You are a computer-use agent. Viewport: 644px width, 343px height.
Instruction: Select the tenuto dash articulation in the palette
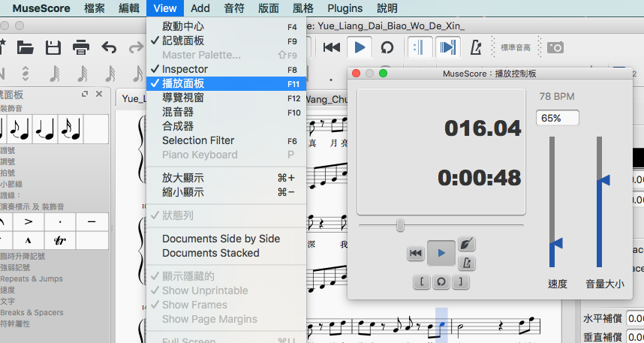tap(92, 222)
